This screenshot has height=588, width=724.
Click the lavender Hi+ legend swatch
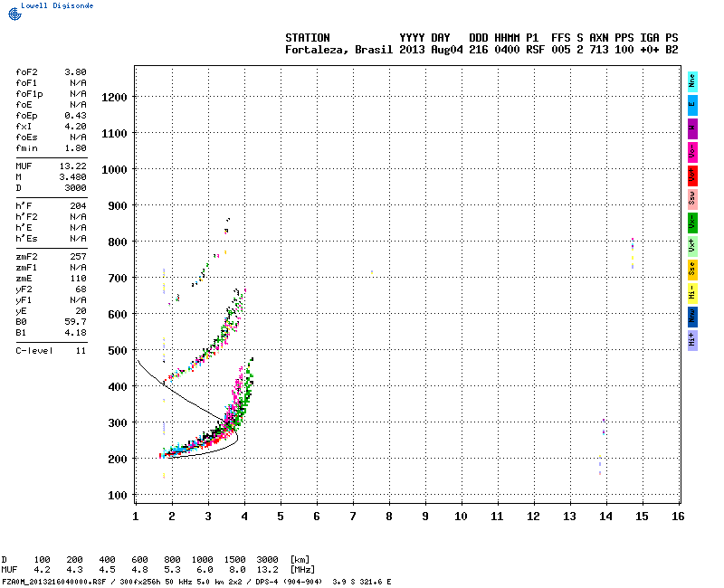(692, 341)
